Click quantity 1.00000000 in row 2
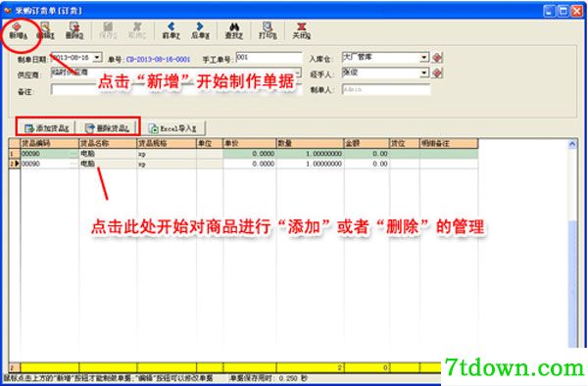The image size is (588, 386). pos(310,164)
